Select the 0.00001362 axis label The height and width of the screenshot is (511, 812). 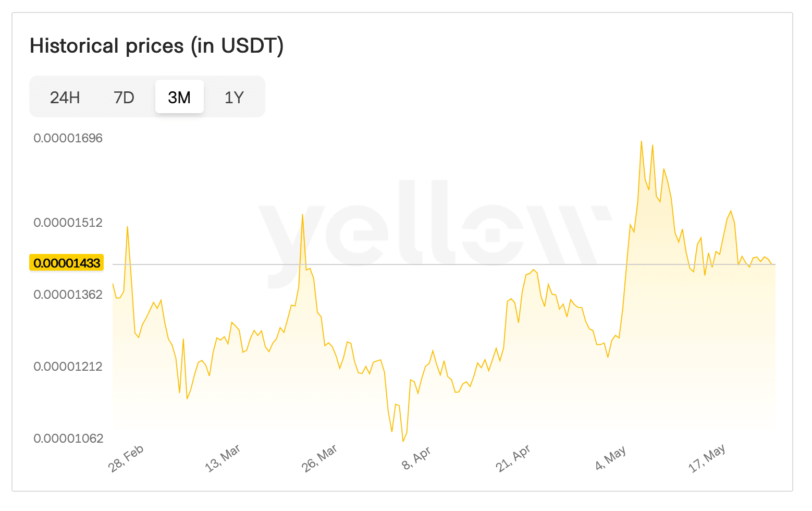(69, 295)
